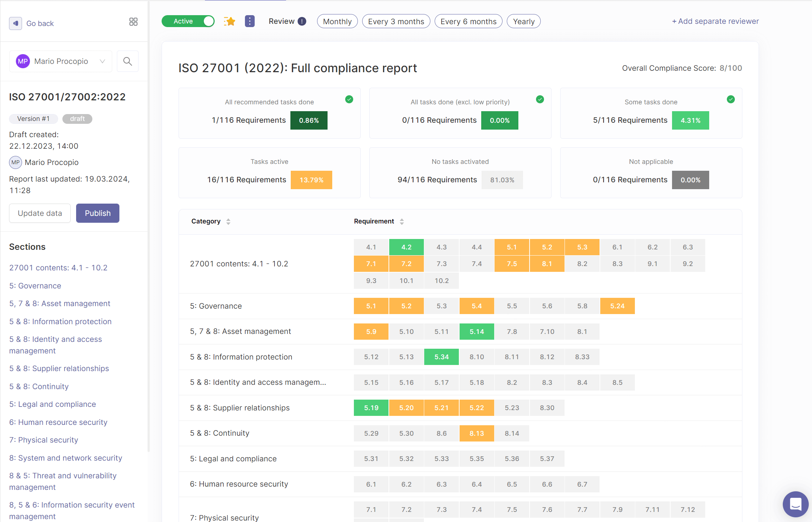Select Yearly review frequency

pos(524,21)
